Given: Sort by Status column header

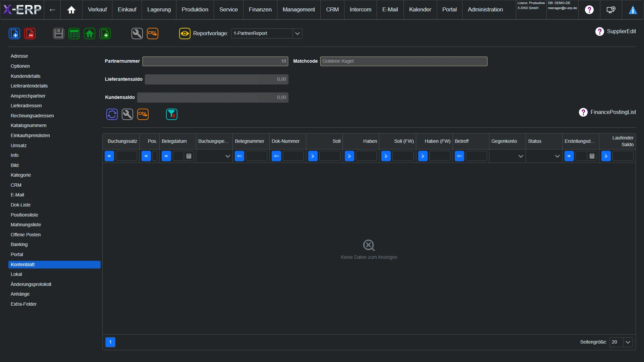Looking at the screenshot, I should (544, 141).
